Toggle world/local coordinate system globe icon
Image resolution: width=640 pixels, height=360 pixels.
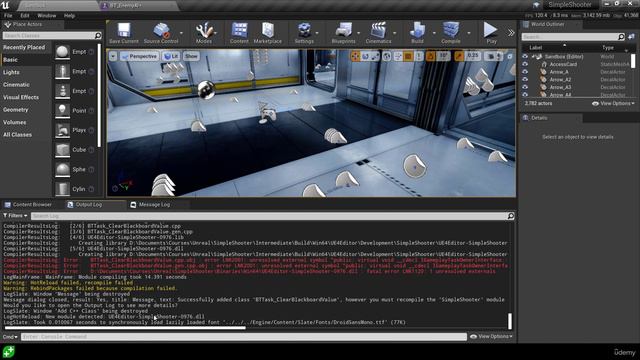(x=387, y=56)
